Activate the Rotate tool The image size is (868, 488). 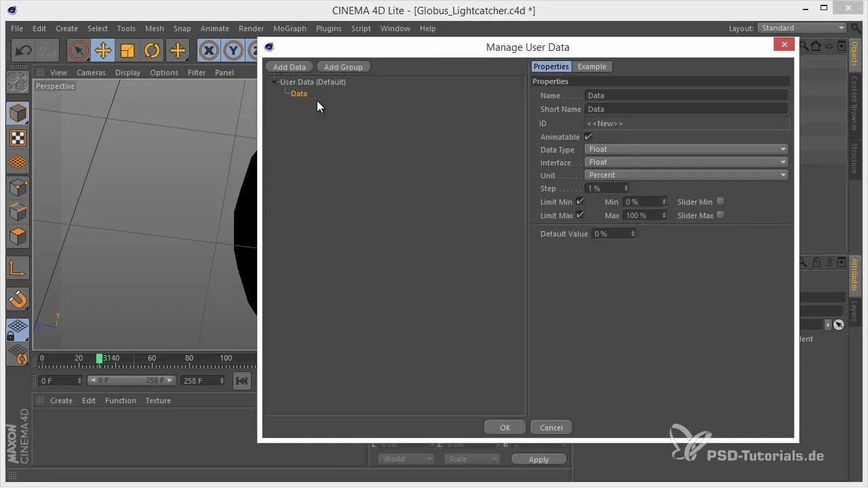pos(153,50)
